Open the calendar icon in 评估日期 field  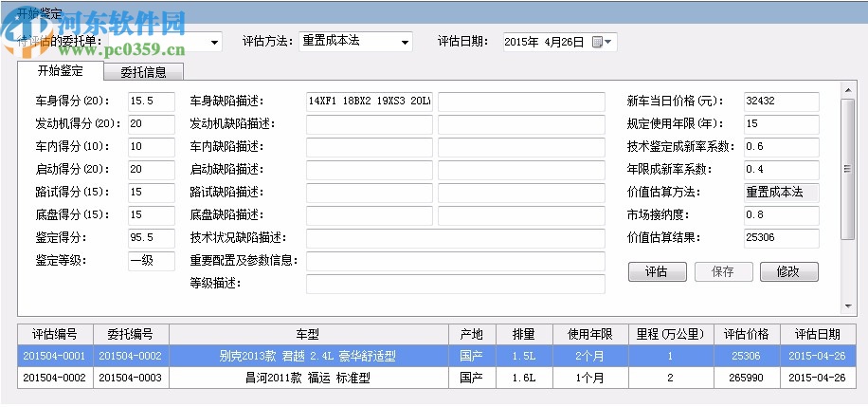[597, 42]
